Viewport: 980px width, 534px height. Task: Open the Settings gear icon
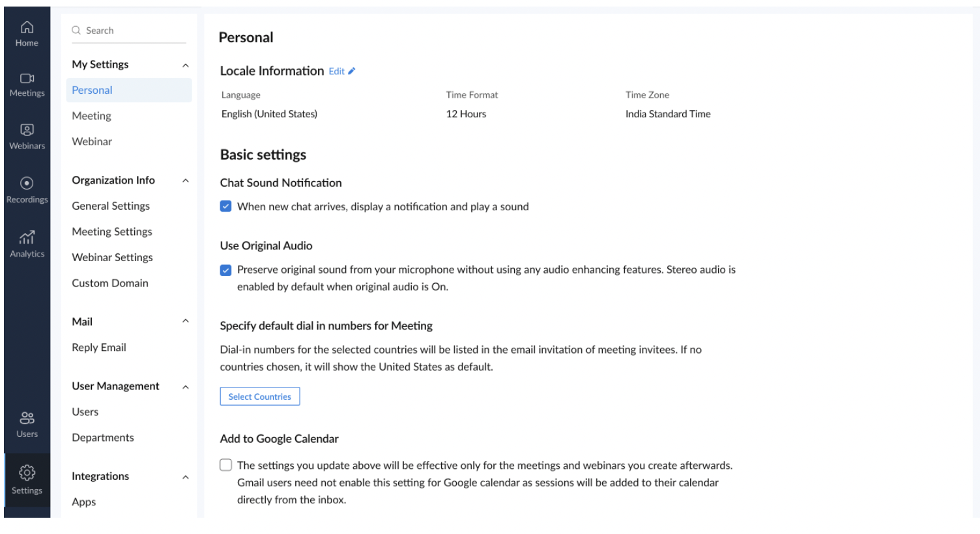tap(27, 472)
